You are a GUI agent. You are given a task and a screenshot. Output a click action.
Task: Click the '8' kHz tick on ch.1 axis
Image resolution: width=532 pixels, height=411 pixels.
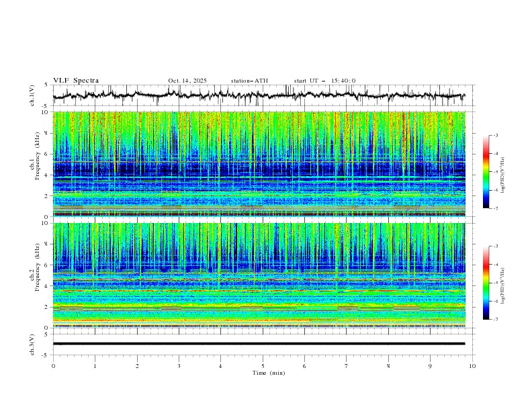[x=47, y=133]
